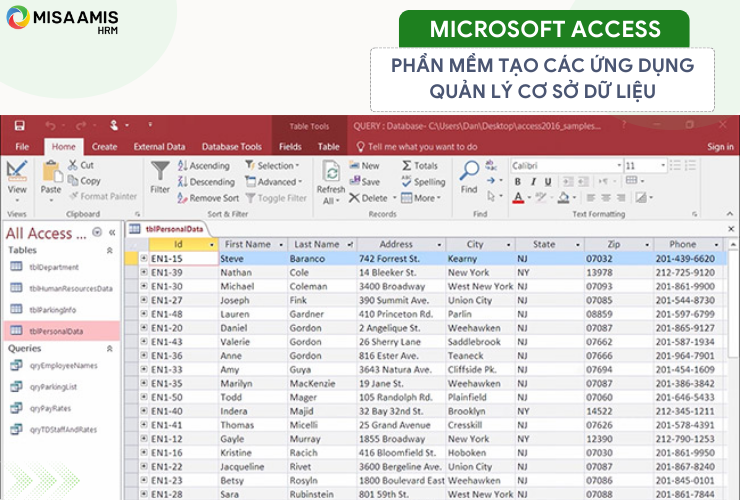Viewport: 740px width, 500px height.
Task: Click the cell containing Baranco
Action: pyautogui.click(x=322, y=259)
